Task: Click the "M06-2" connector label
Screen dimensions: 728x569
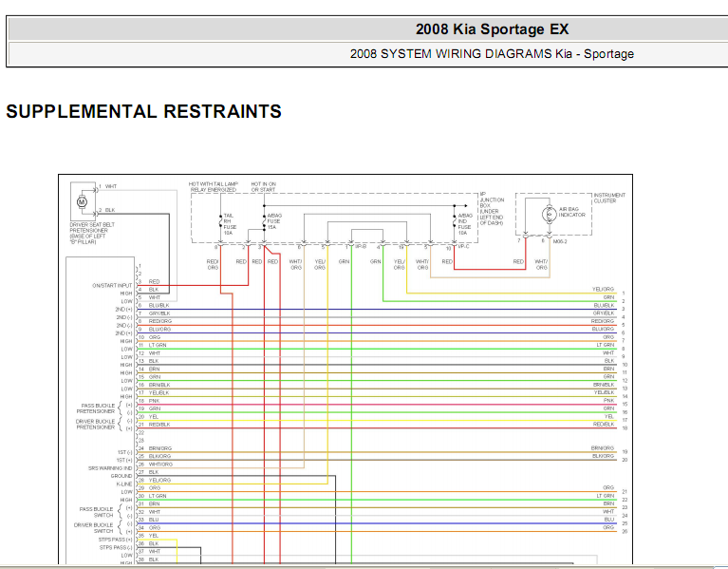Action: coord(560,241)
